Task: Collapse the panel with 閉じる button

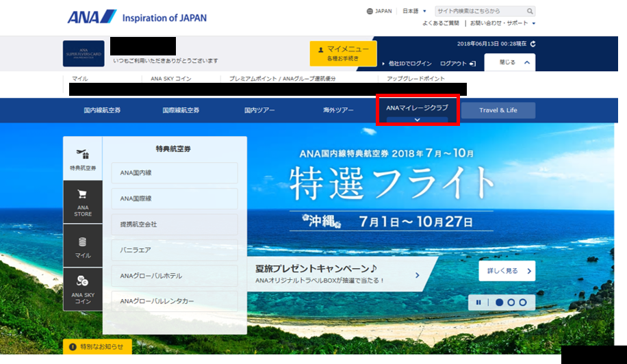Action: tap(510, 62)
